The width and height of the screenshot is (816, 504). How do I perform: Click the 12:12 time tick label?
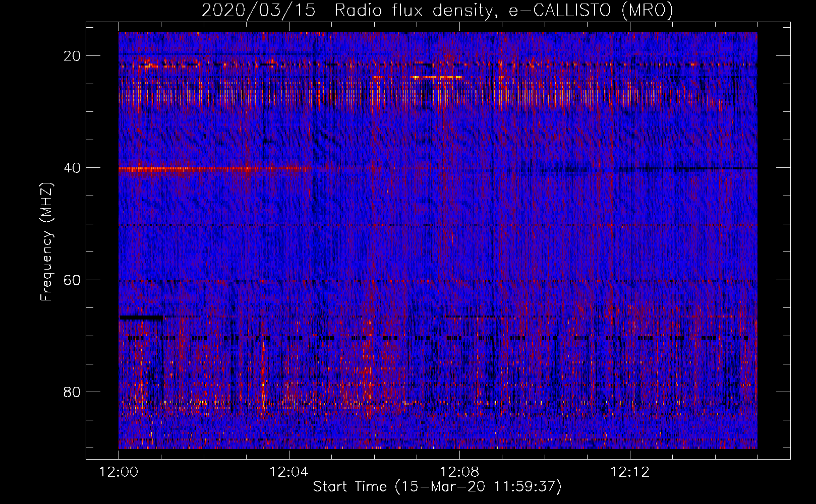(630, 472)
